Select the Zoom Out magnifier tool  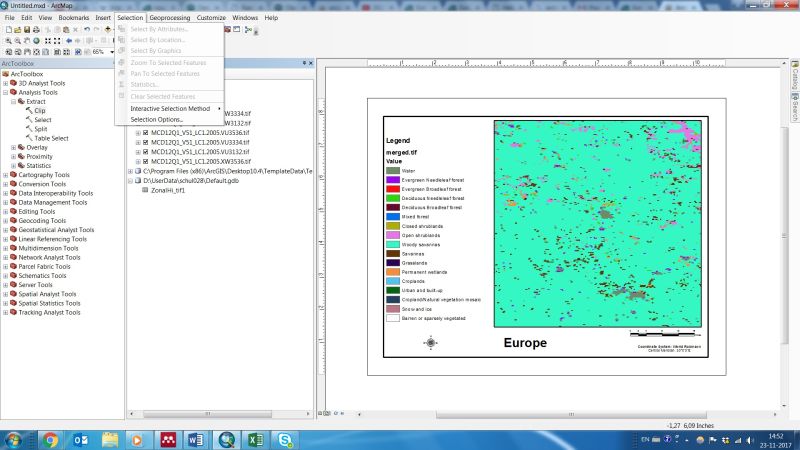coord(18,41)
